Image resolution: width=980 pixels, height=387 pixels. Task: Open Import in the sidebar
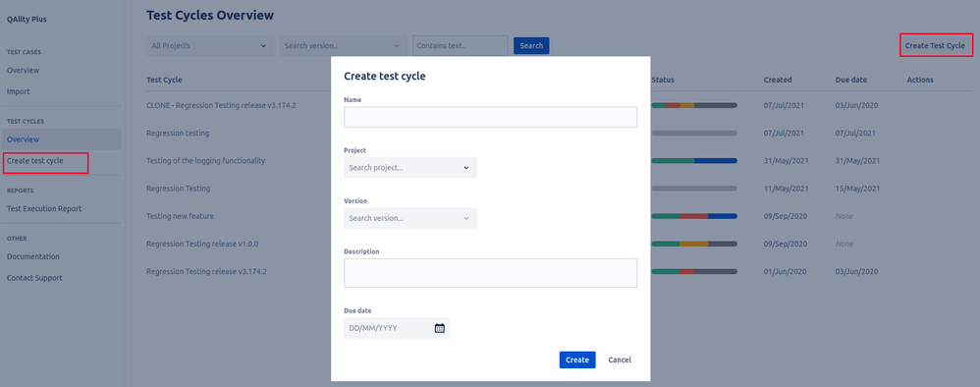(x=18, y=91)
